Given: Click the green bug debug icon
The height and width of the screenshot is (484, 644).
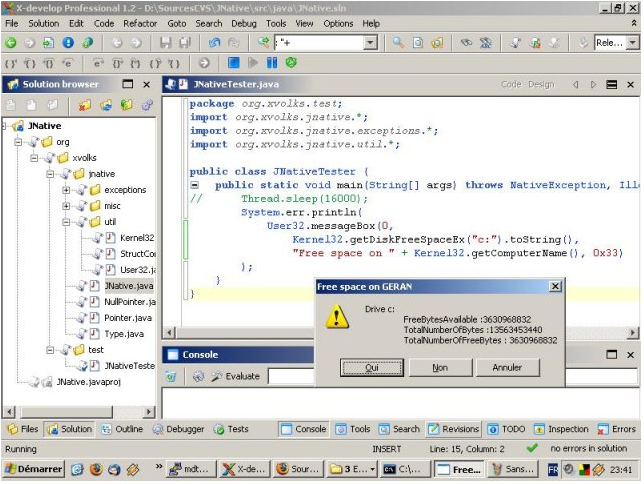Looking at the screenshot, I should [x=291, y=63].
